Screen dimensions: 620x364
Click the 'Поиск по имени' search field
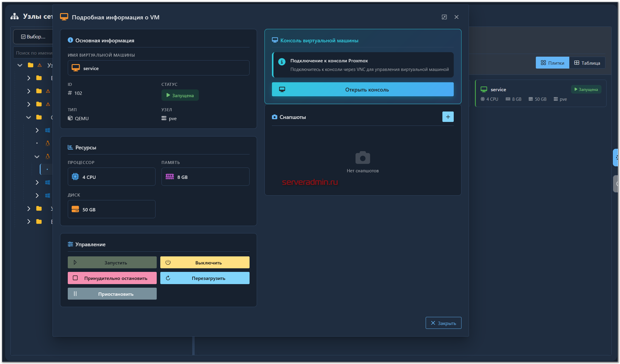33,53
